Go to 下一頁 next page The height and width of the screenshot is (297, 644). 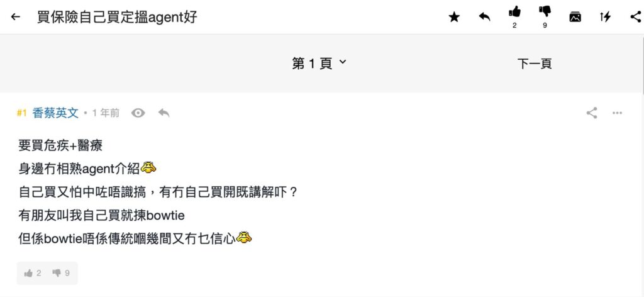[535, 64]
